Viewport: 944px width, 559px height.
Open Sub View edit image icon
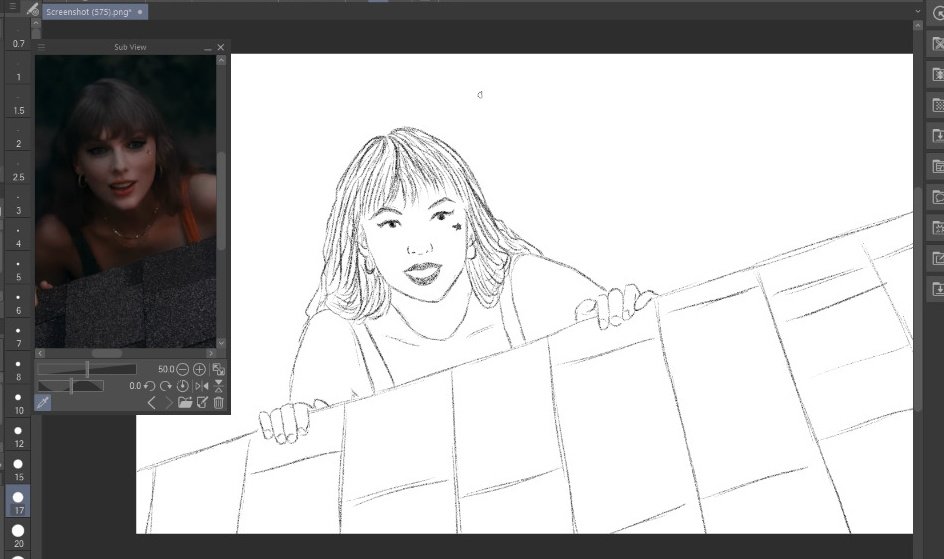point(202,403)
